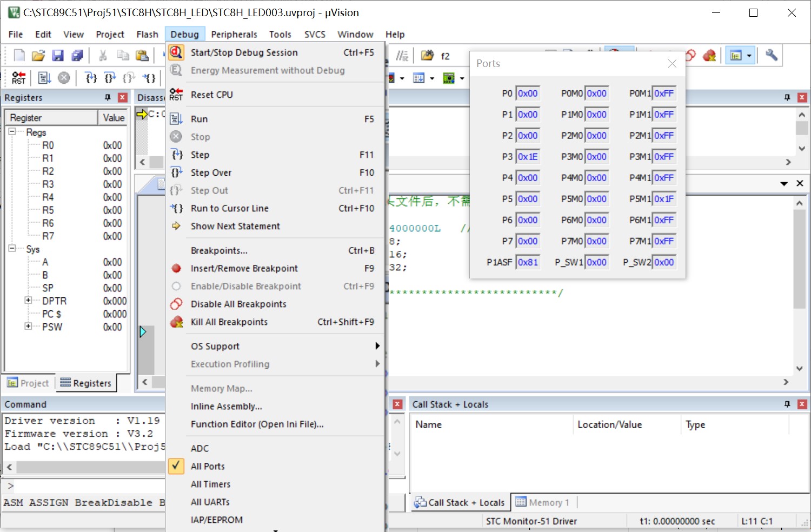811x532 pixels.
Task: Select Step Over menu entry
Action: [275, 172]
